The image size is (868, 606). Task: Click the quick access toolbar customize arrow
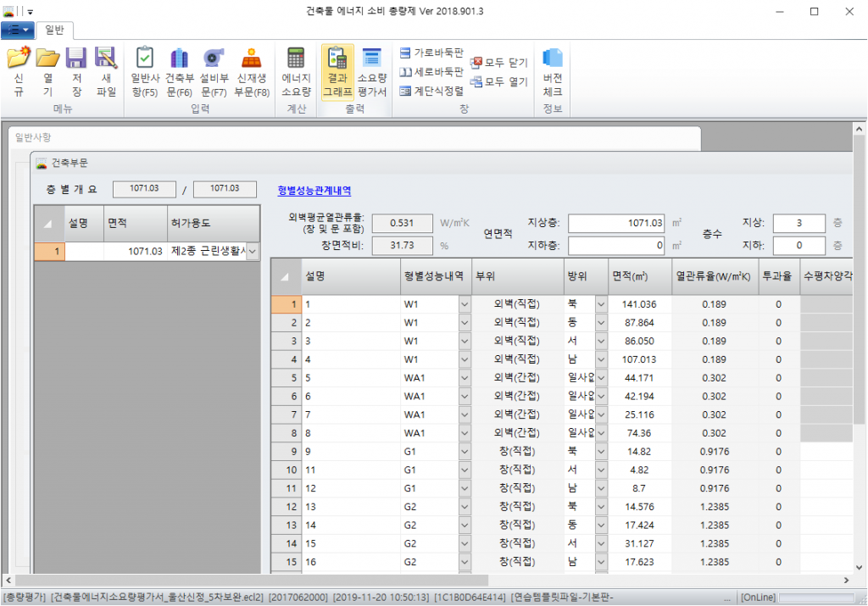click(30, 12)
